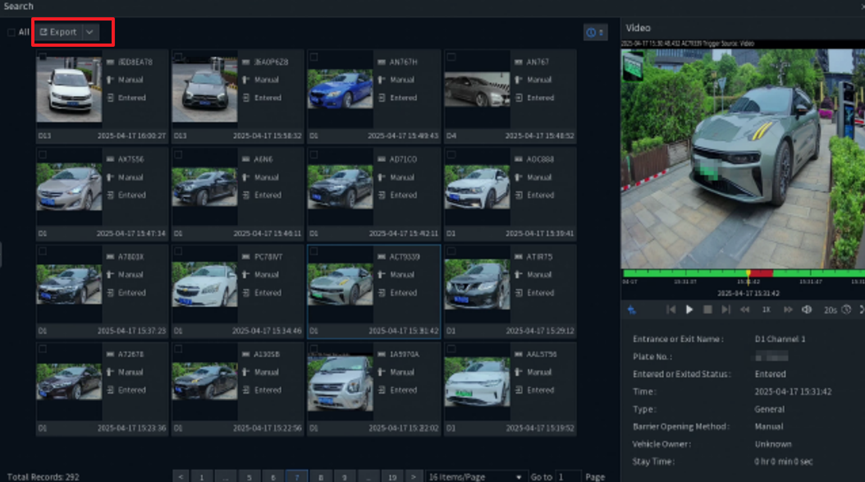Click the 1X playback speed indicator

(766, 310)
